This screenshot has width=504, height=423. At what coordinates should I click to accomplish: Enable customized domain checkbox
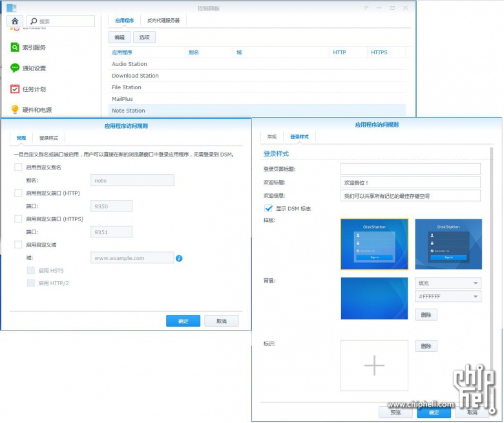(x=18, y=244)
